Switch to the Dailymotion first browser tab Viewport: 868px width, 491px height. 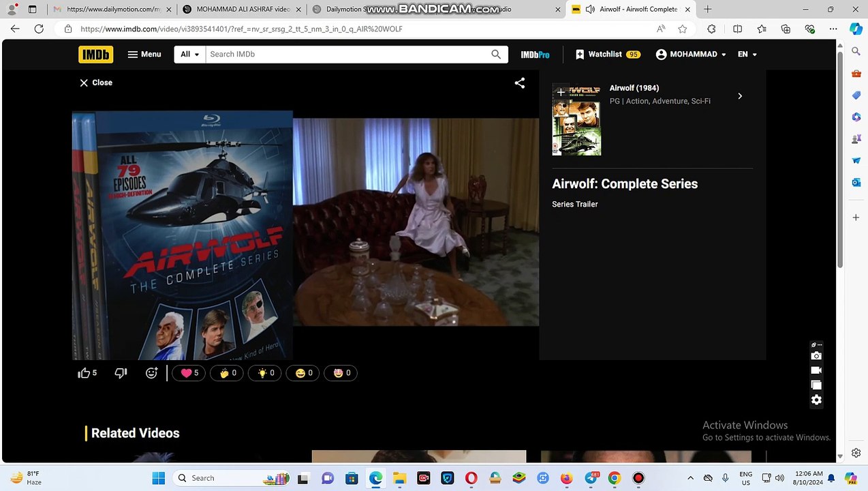coord(112,10)
